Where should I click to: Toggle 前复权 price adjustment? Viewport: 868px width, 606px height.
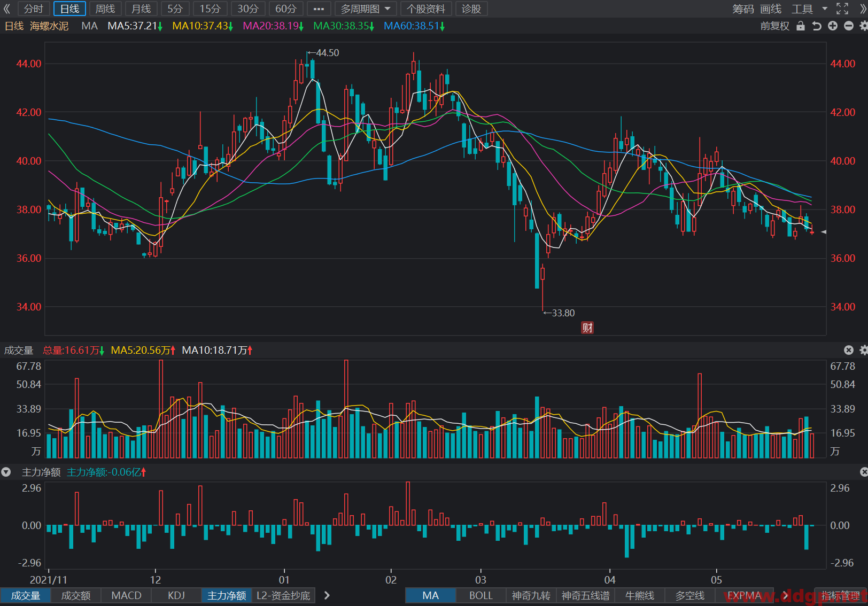[x=774, y=26]
